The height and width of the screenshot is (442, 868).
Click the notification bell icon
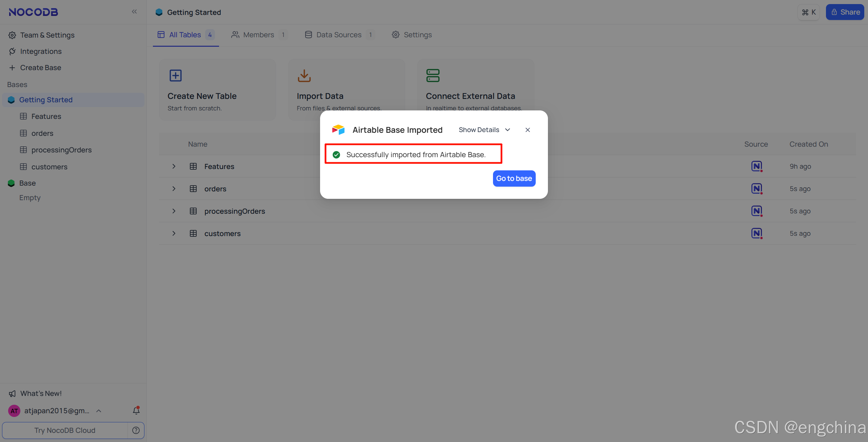tap(136, 411)
